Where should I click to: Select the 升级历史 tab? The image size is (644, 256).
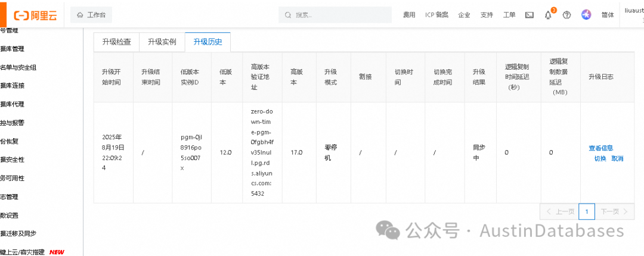pos(208,42)
